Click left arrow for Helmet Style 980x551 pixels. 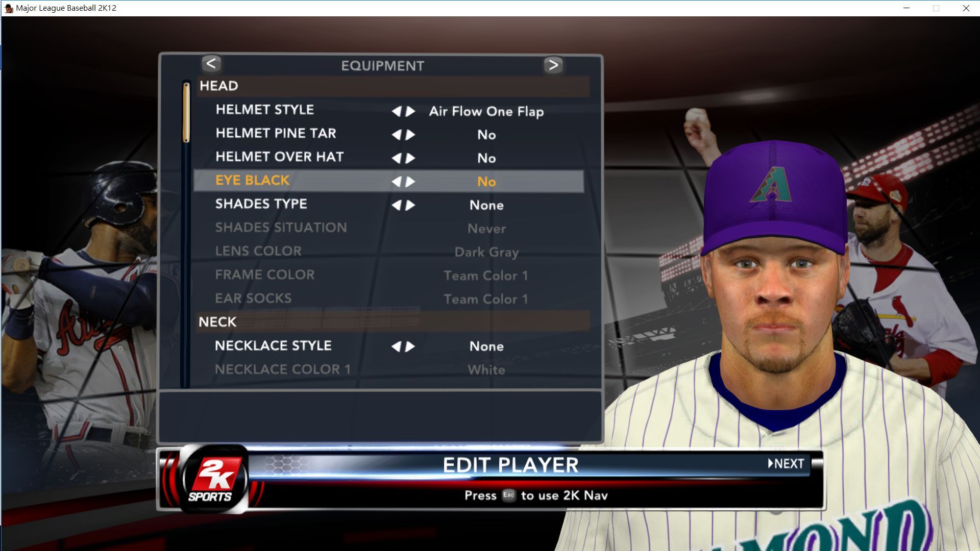coord(397,111)
